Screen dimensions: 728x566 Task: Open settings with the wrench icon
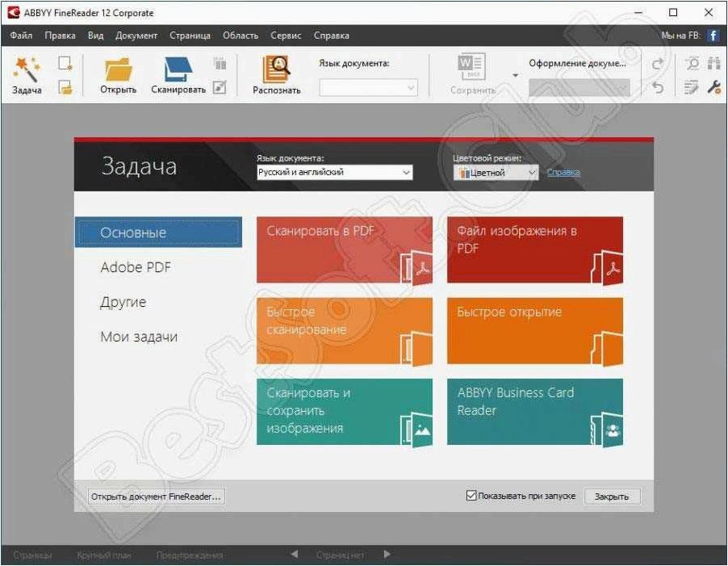tap(713, 87)
